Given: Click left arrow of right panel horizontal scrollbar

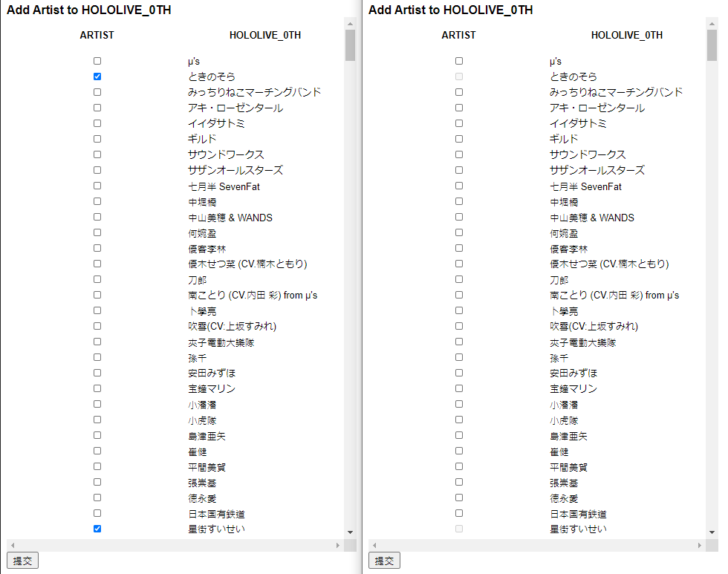Looking at the screenshot, I should 374,545.
